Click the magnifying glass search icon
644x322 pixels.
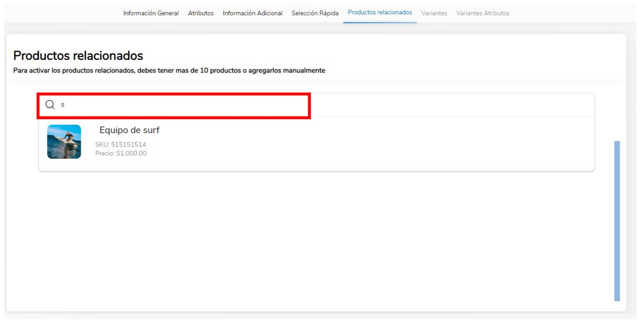tap(50, 105)
